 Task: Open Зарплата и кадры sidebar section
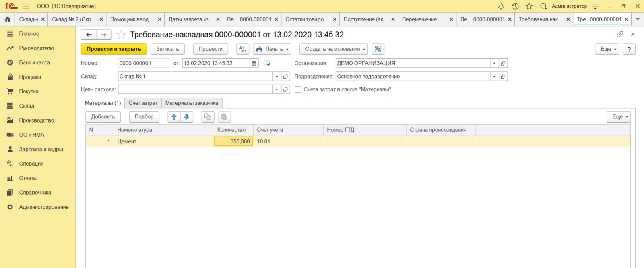tap(38, 149)
